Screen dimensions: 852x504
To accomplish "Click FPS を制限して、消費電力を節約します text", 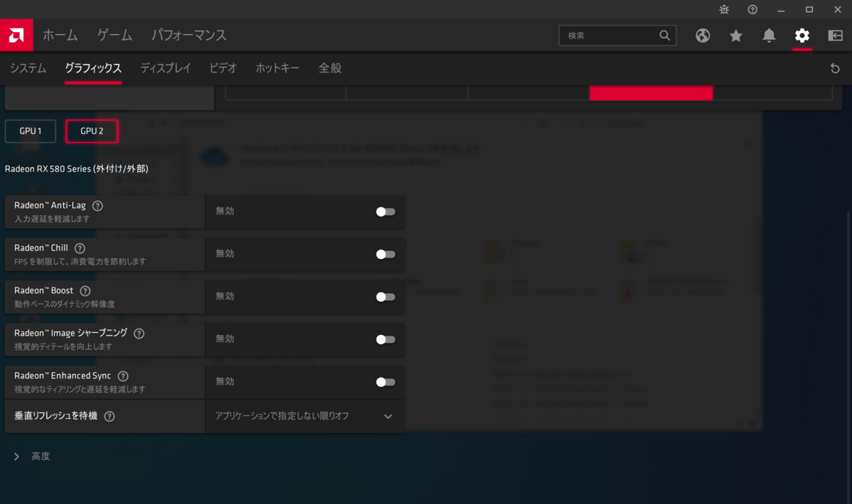I will point(80,262).
